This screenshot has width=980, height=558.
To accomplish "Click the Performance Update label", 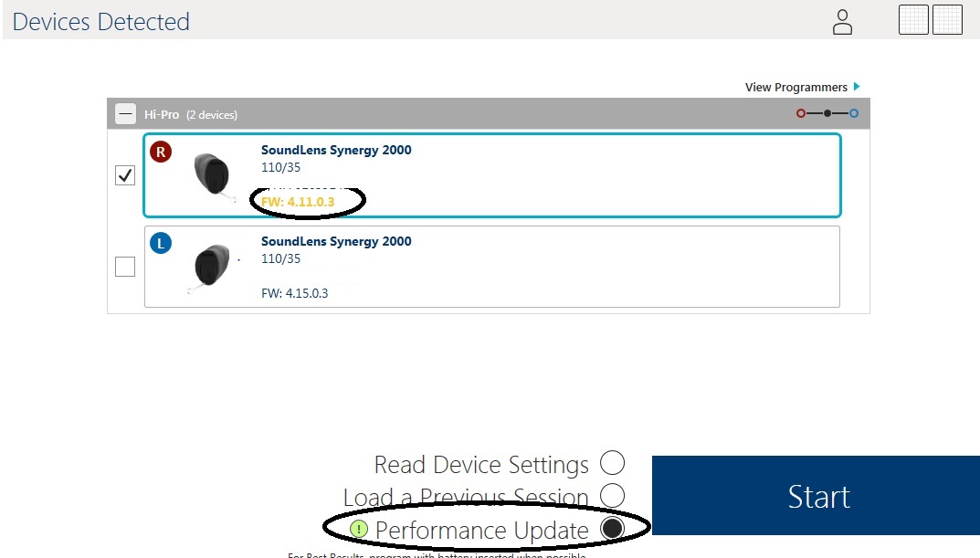I will coord(482,531).
